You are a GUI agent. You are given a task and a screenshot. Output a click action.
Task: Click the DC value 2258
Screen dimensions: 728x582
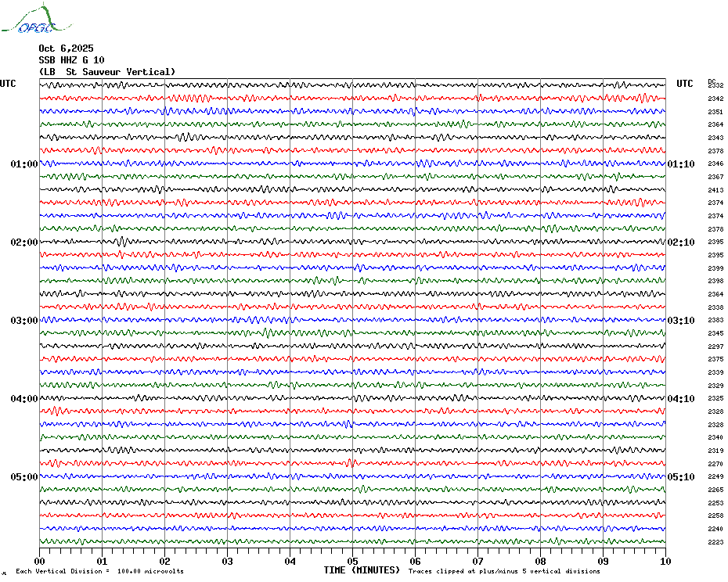[x=715, y=516]
